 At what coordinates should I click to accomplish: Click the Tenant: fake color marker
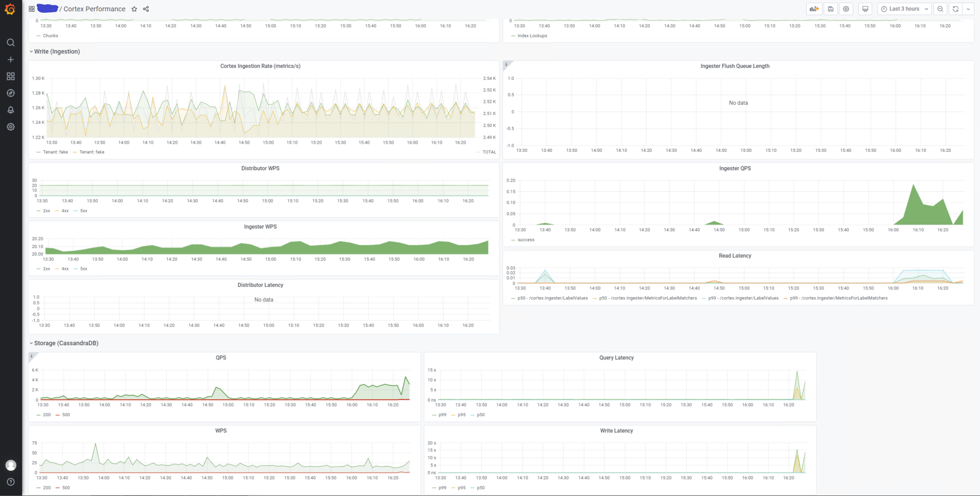(39, 152)
